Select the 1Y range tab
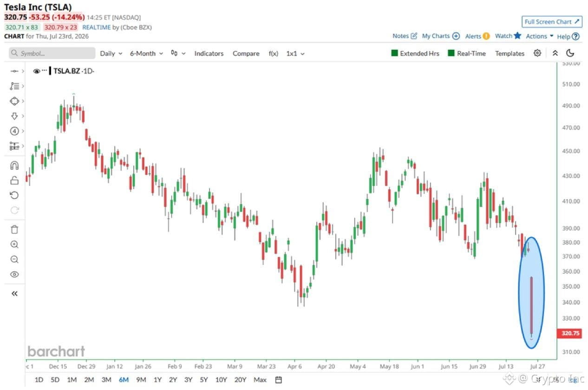This screenshot has height=390, width=588. [157, 380]
